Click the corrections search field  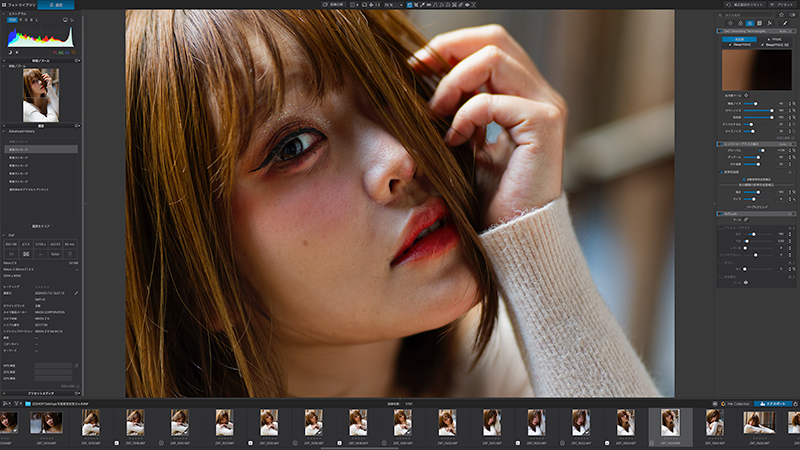coord(746,15)
